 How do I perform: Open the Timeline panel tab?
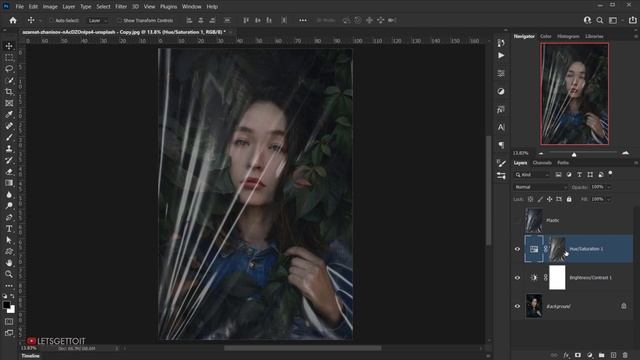31,356
